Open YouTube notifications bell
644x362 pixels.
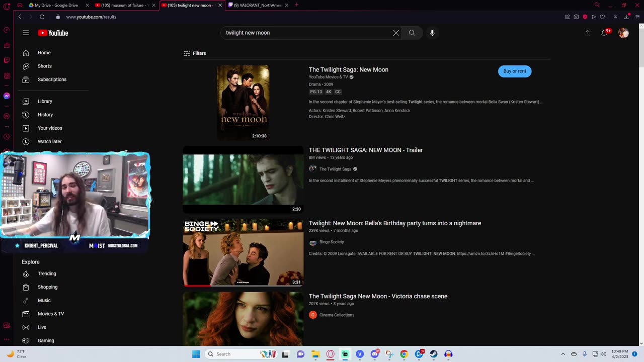(604, 33)
